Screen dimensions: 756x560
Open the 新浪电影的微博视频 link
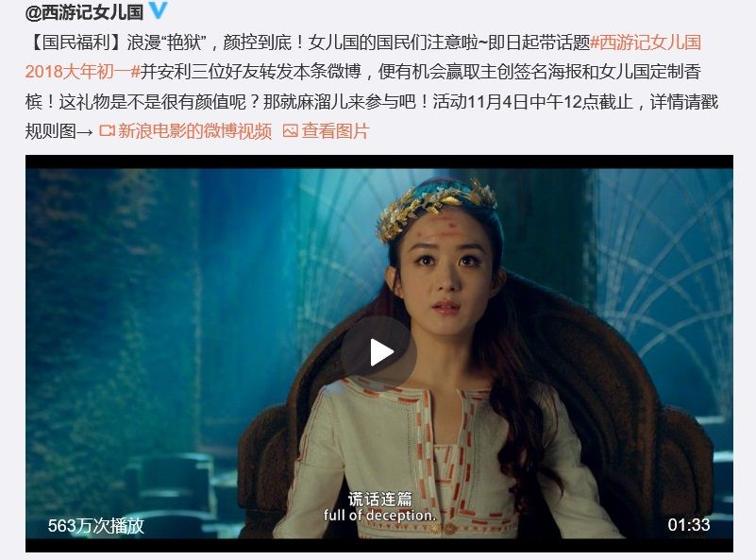pos(194,131)
